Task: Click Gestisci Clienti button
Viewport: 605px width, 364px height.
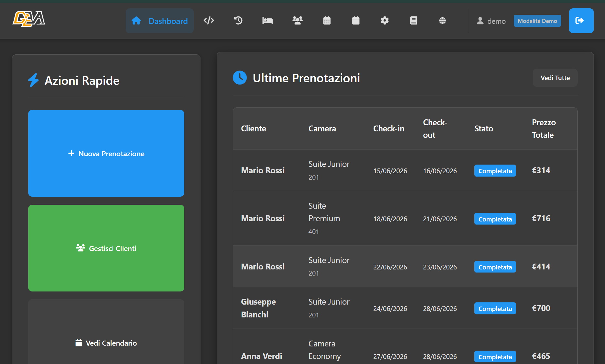Action: 106,248
